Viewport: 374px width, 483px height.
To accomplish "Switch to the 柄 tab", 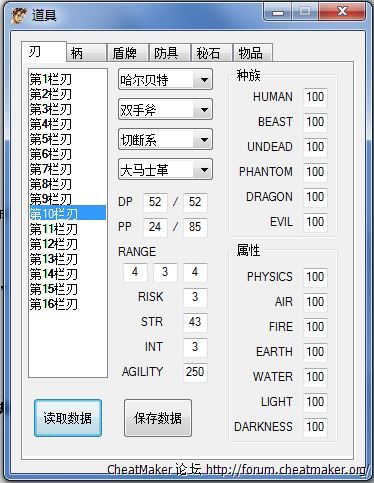I will click(x=86, y=53).
